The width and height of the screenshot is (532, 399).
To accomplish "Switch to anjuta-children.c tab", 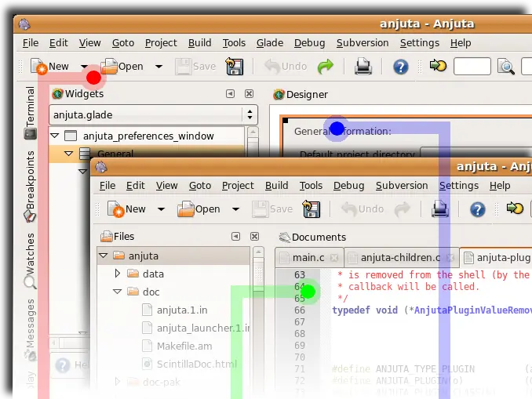I will tap(400, 258).
